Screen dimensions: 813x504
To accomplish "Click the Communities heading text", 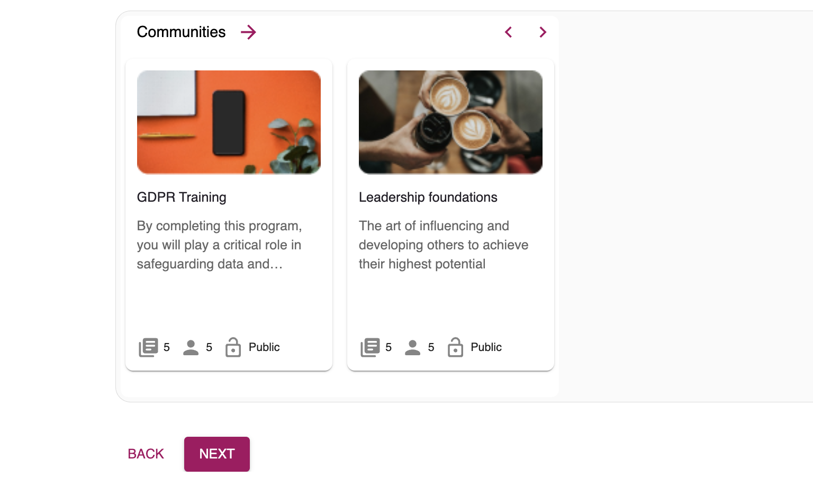I will point(181,32).
